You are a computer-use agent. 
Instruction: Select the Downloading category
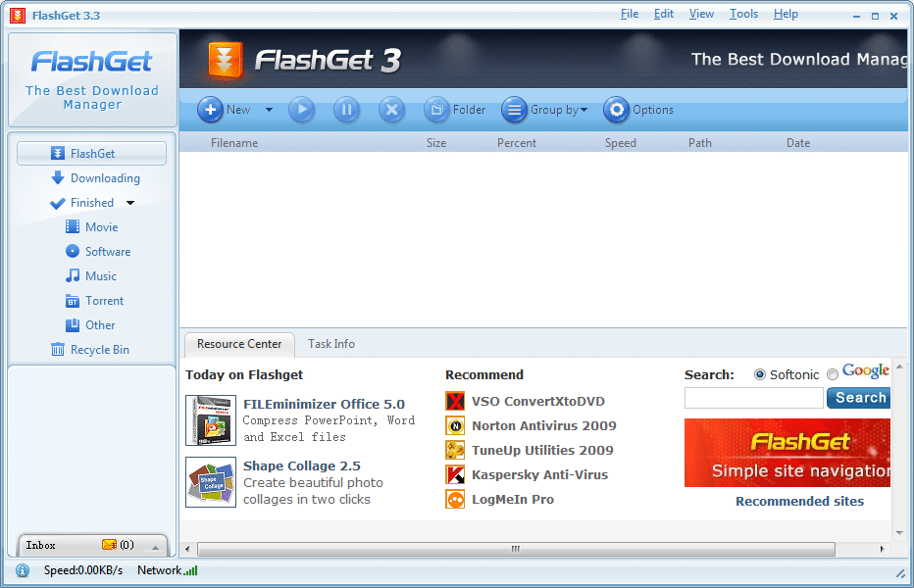pyautogui.click(x=95, y=178)
